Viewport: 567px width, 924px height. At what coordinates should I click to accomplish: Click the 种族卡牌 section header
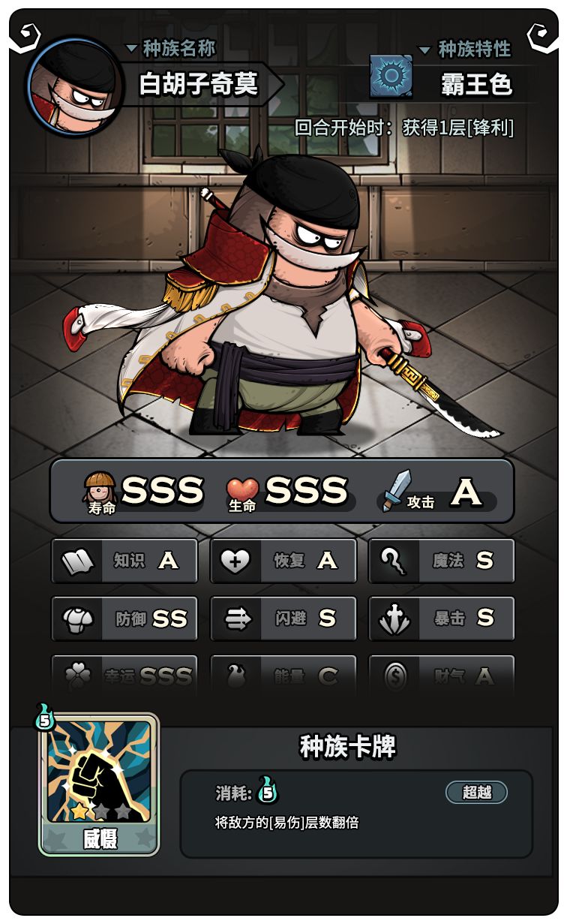pos(348,747)
